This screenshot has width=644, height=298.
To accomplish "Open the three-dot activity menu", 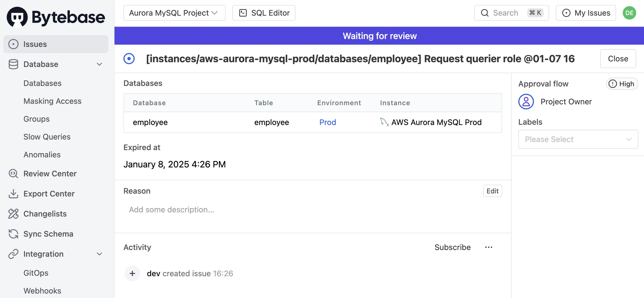I will [489, 247].
